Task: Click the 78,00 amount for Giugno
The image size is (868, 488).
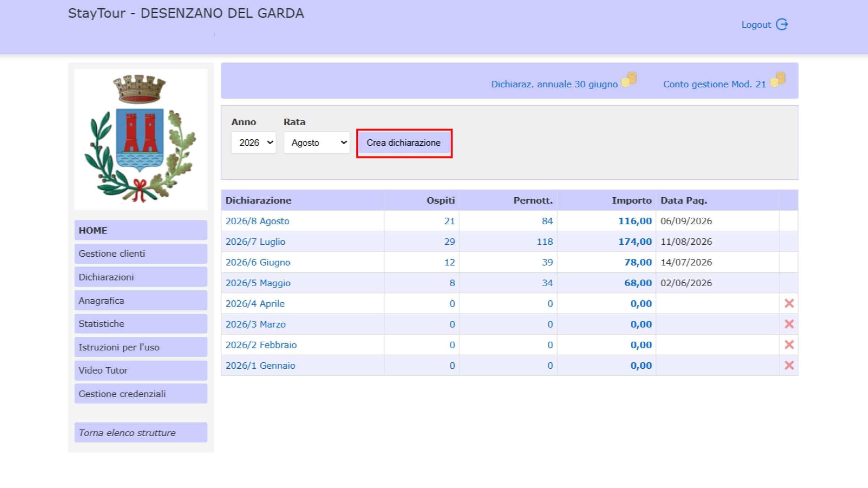Action: pyautogui.click(x=638, y=262)
